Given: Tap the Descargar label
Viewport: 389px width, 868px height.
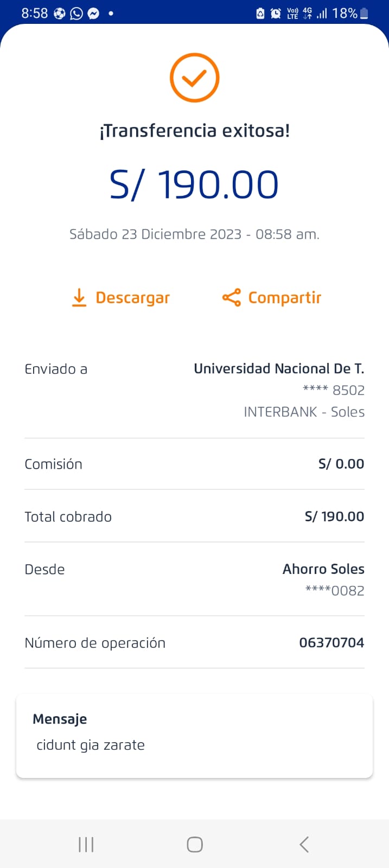Looking at the screenshot, I should [132, 298].
